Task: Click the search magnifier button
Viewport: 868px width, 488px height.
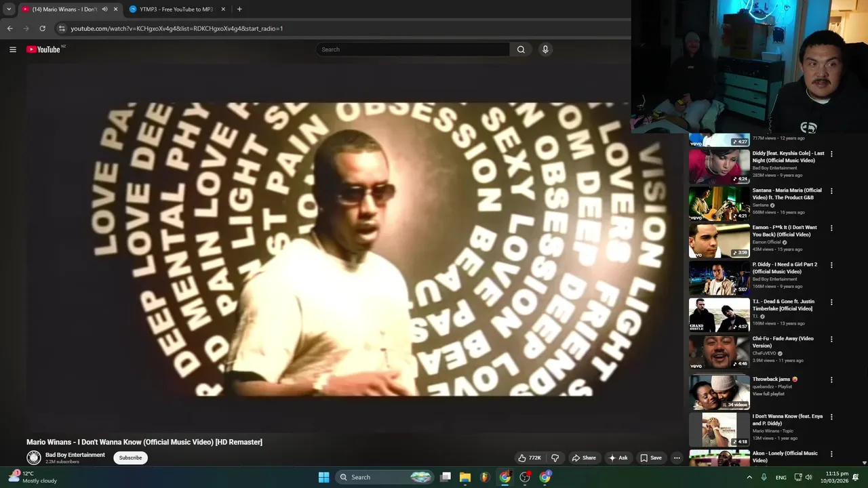Action: tap(521, 49)
